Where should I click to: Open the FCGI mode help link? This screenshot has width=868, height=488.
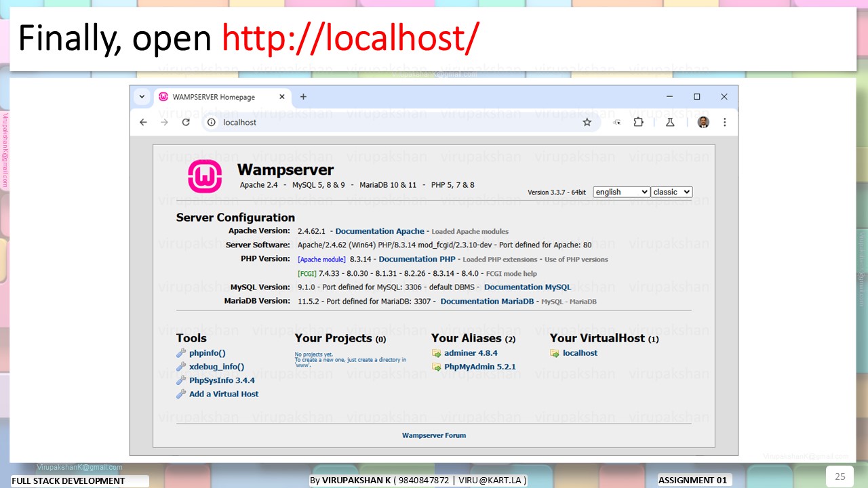click(511, 274)
